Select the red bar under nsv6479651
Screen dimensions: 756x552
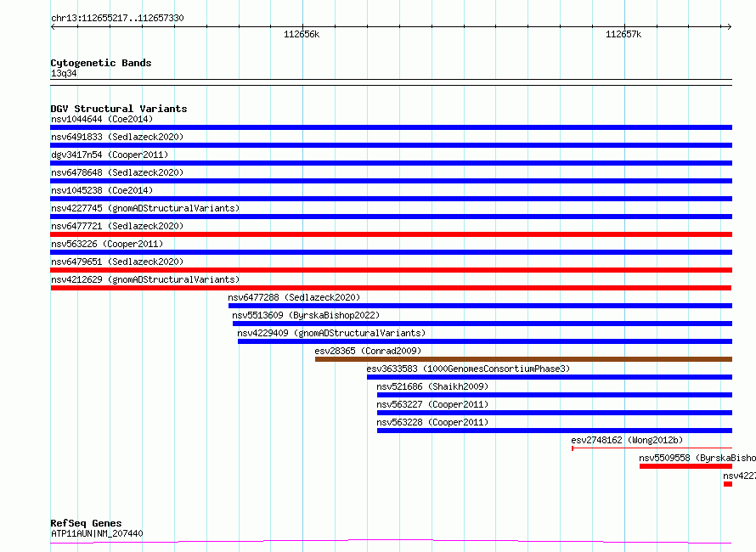[391, 270]
